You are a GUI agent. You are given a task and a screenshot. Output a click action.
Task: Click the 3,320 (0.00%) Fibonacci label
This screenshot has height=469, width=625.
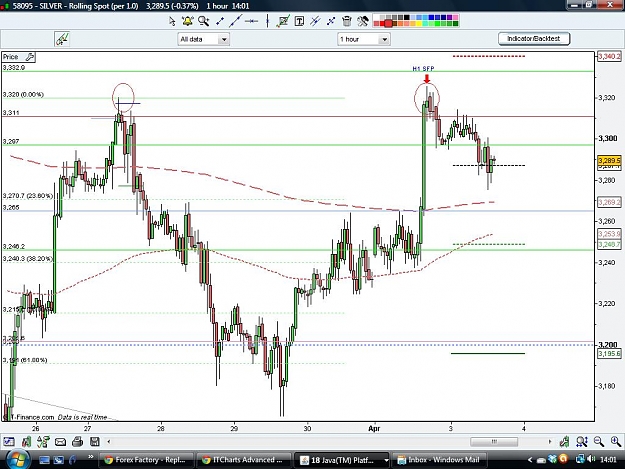click(x=23, y=94)
